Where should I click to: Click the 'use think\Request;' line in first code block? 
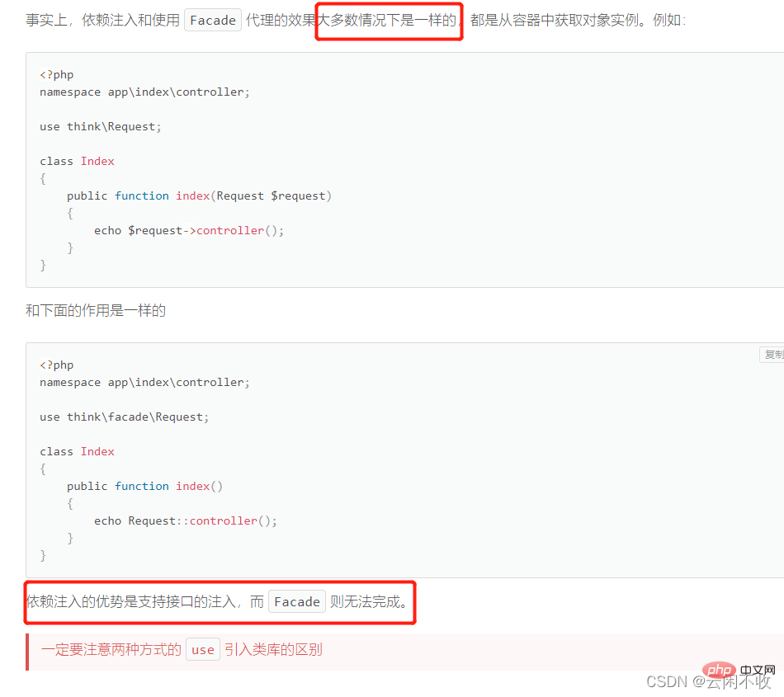tap(101, 126)
